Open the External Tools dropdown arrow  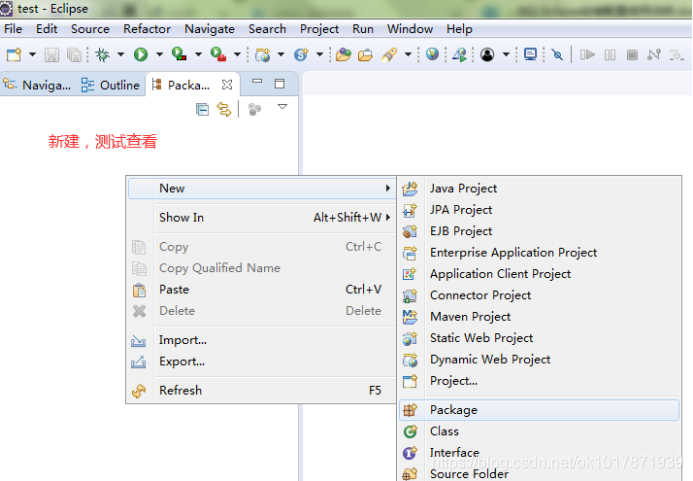click(x=237, y=55)
